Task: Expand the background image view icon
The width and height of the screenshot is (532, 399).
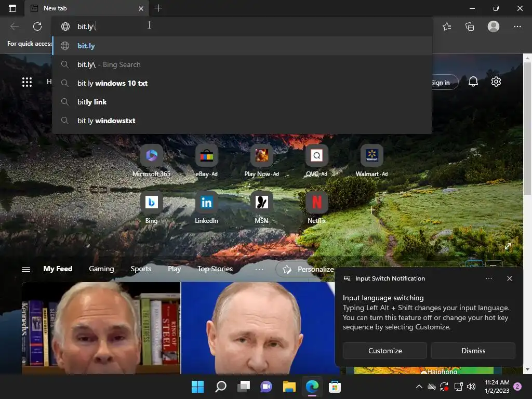Action: 508,246
